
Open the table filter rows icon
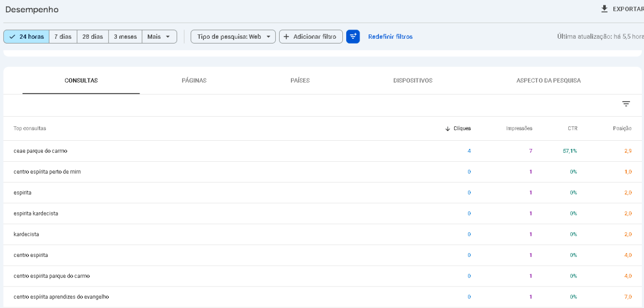click(626, 104)
